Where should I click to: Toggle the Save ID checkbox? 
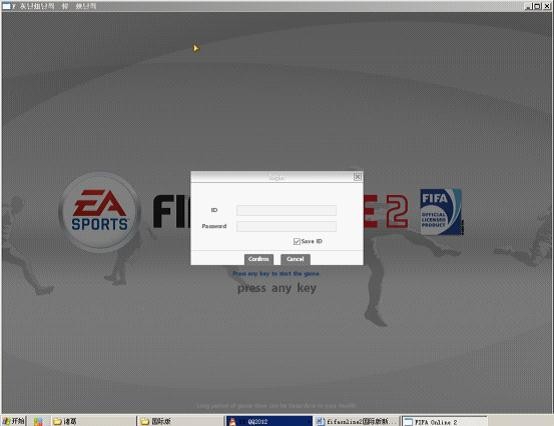[x=296, y=241]
